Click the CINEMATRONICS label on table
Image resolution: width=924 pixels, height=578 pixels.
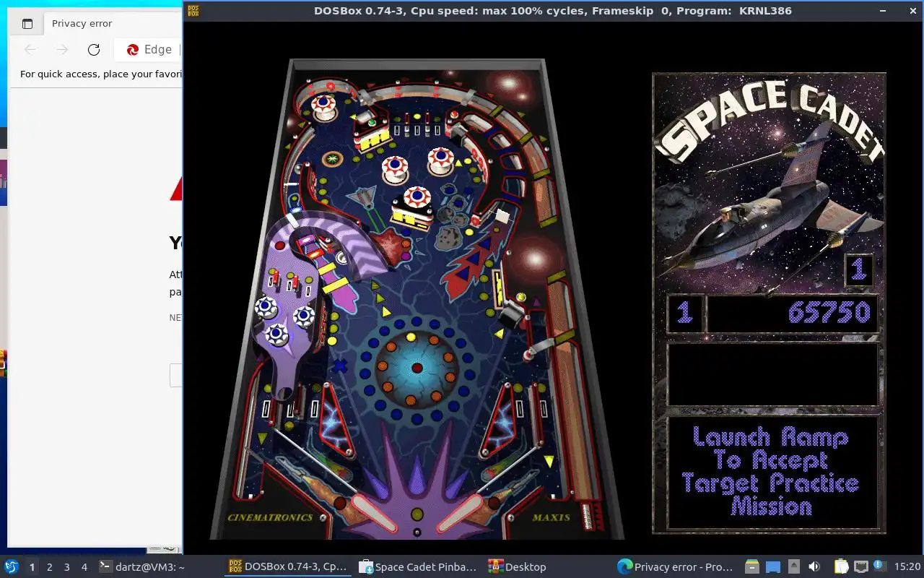pyautogui.click(x=270, y=517)
